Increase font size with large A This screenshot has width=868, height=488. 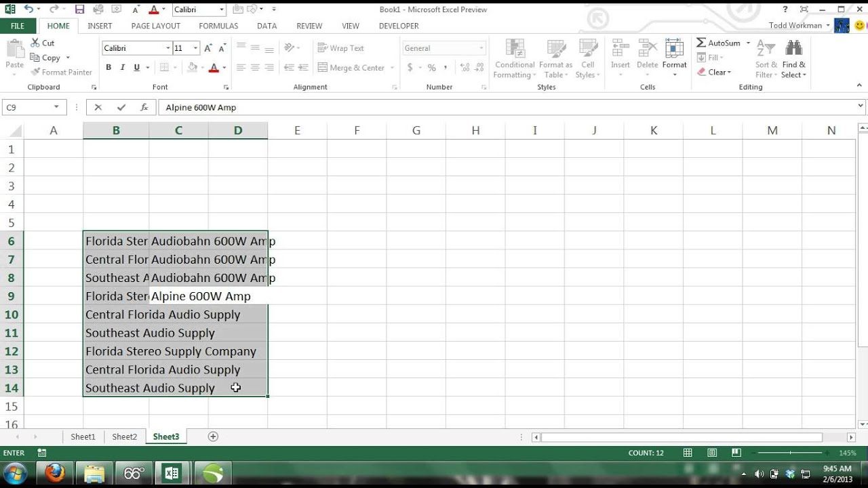(208, 48)
